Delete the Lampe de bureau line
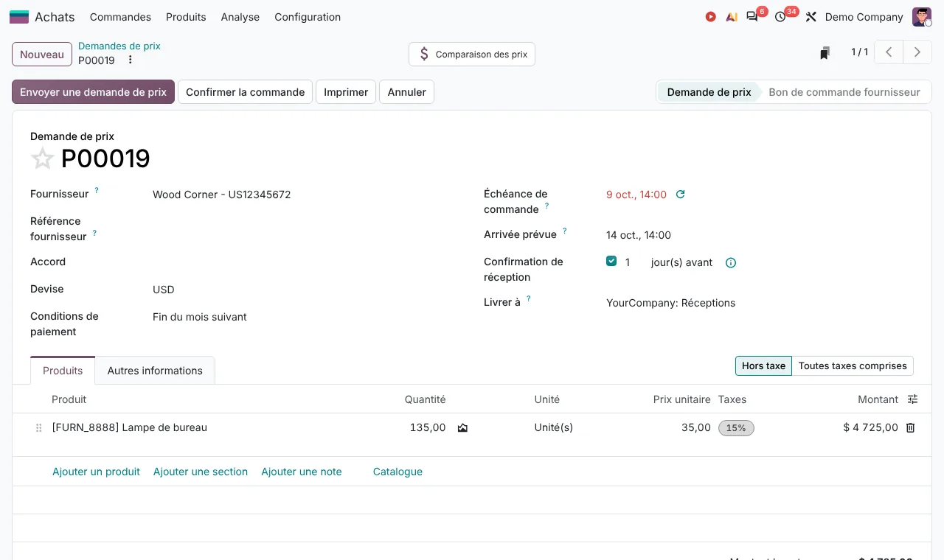Viewport: 944px width, 560px height. coord(910,427)
